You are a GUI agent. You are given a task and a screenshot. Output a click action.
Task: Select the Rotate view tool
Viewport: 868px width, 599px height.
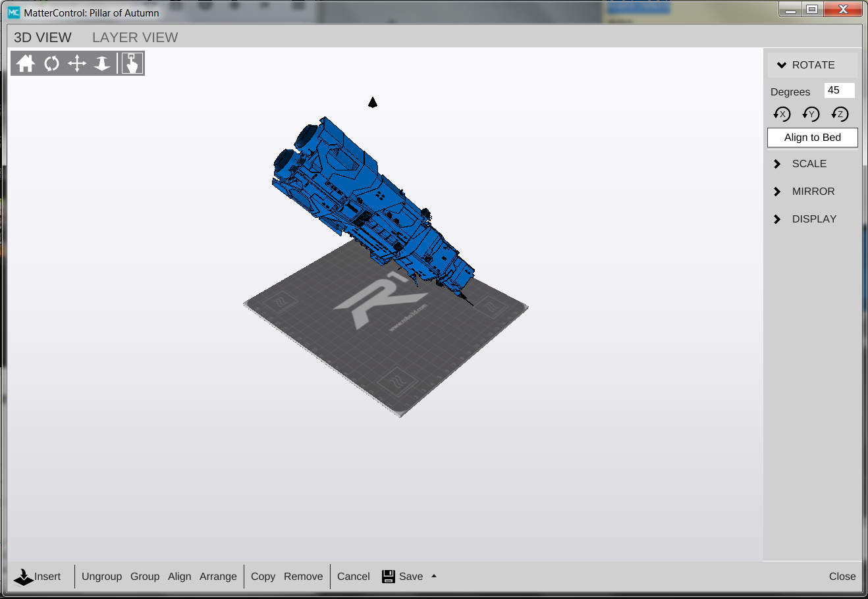[x=51, y=63]
